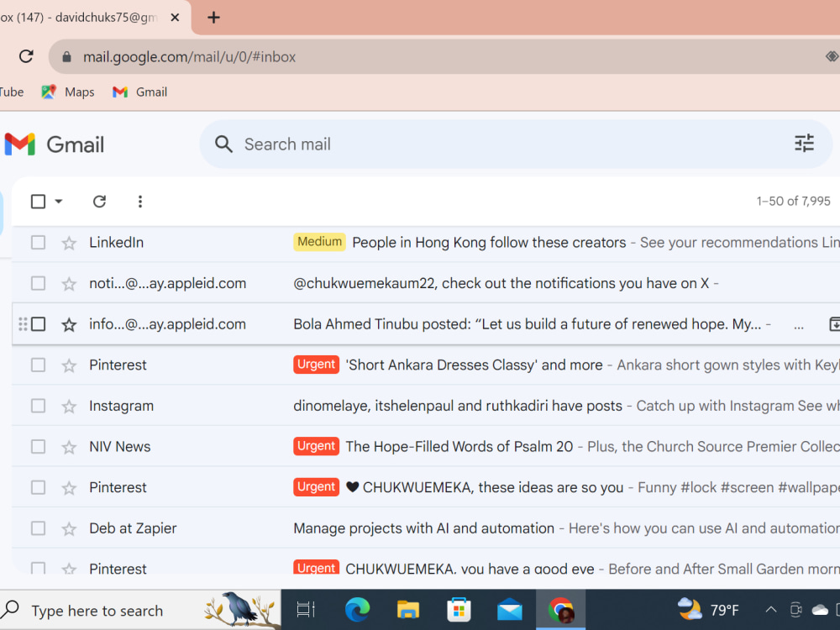Open the Maps bookmark
The width and height of the screenshot is (840, 630).
68,92
